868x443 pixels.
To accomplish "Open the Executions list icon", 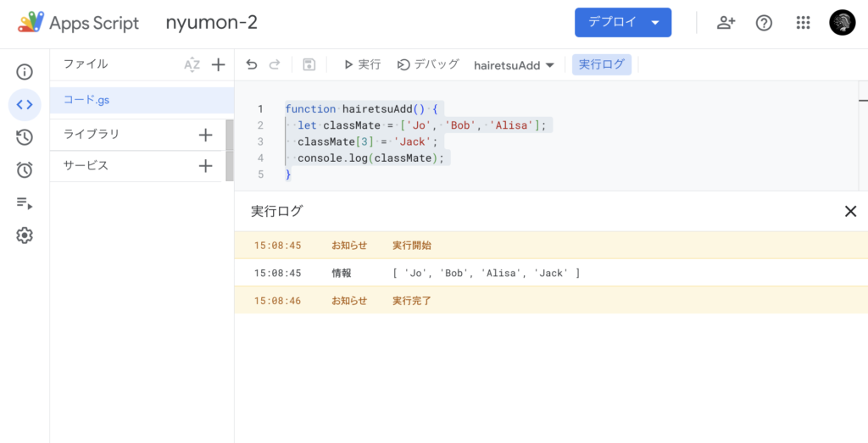I will point(25,202).
